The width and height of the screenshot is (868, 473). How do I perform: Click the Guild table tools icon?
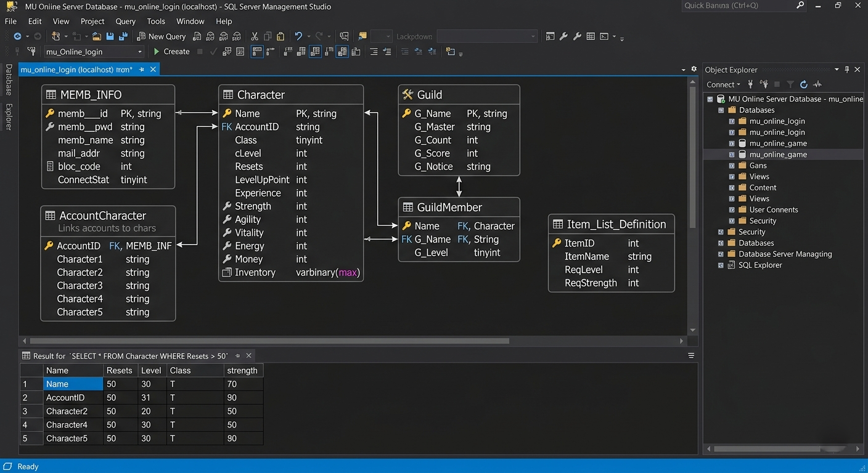coord(407,95)
